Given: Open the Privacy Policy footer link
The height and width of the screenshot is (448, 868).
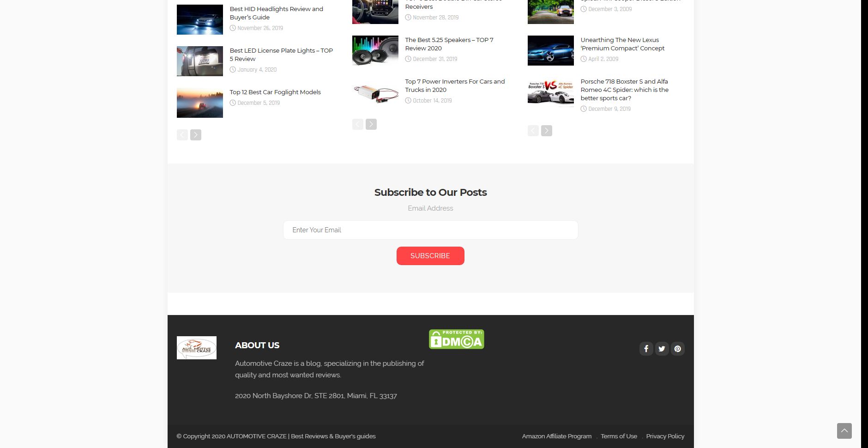Looking at the screenshot, I should [x=665, y=436].
